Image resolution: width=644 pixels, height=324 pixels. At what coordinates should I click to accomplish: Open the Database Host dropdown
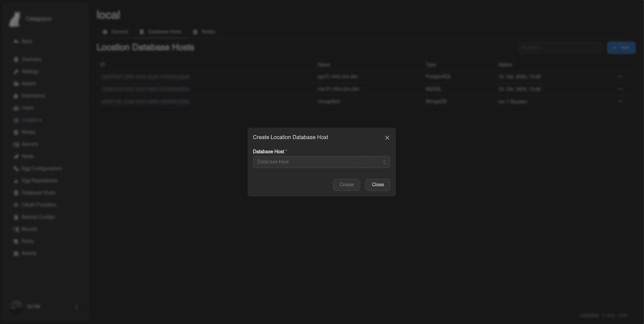pos(321,162)
